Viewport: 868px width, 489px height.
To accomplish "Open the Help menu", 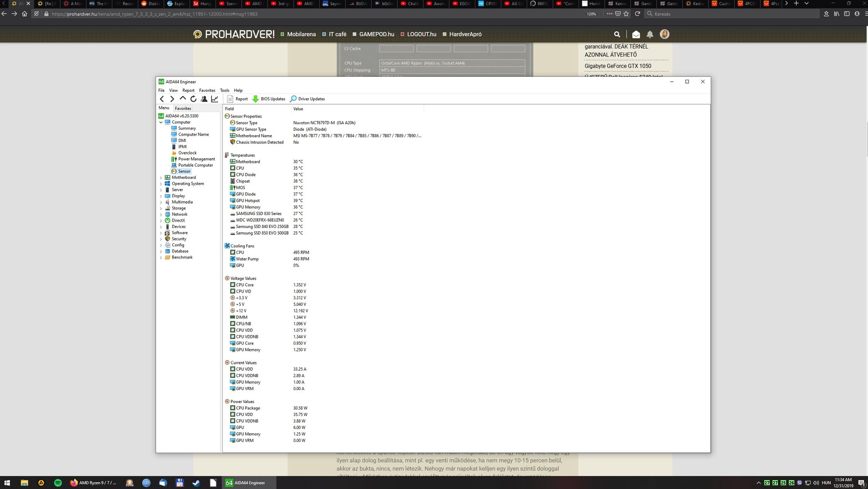I will pyautogui.click(x=238, y=90).
